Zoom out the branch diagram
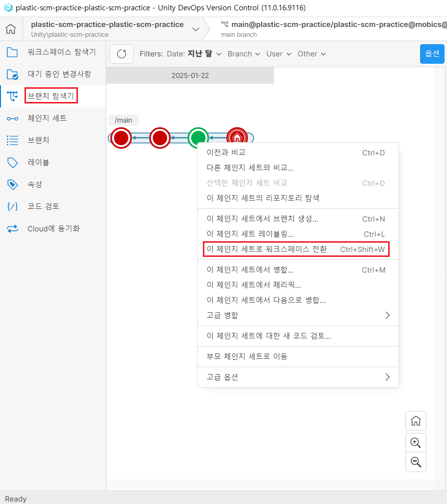This screenshot has width=447, height=504. [x=416, y=462]
